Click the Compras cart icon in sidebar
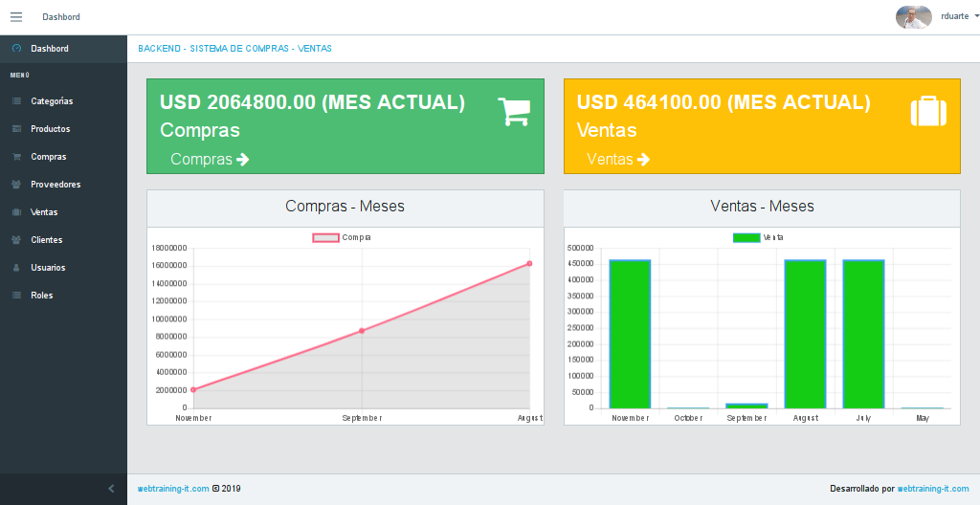 point(16,157)
